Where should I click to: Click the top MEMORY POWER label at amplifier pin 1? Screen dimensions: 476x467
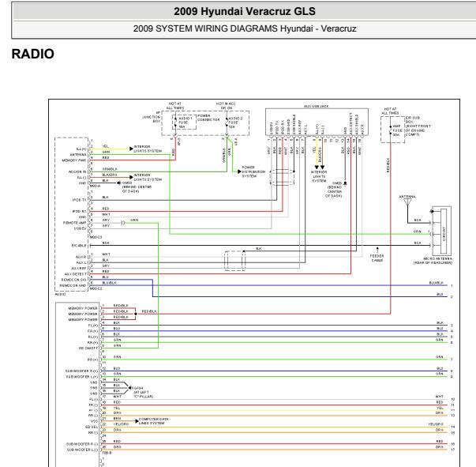pyautogui.click(x=83, y=308)
